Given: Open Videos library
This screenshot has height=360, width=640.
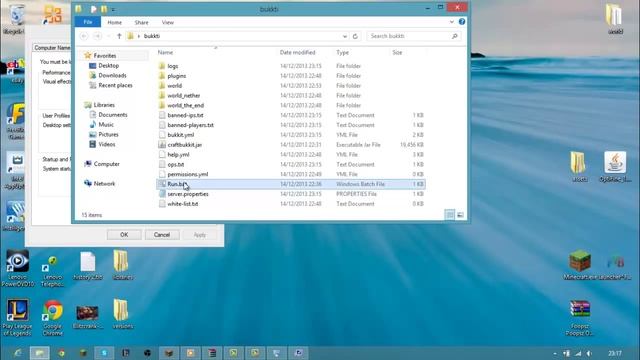Looking at the screenshot, I should pyautogui.click(x=107, y=144).
